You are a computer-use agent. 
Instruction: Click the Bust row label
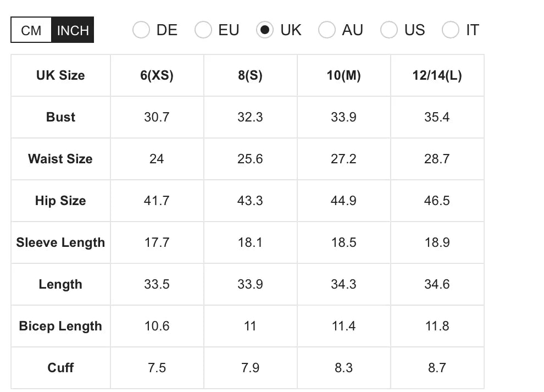60,117
